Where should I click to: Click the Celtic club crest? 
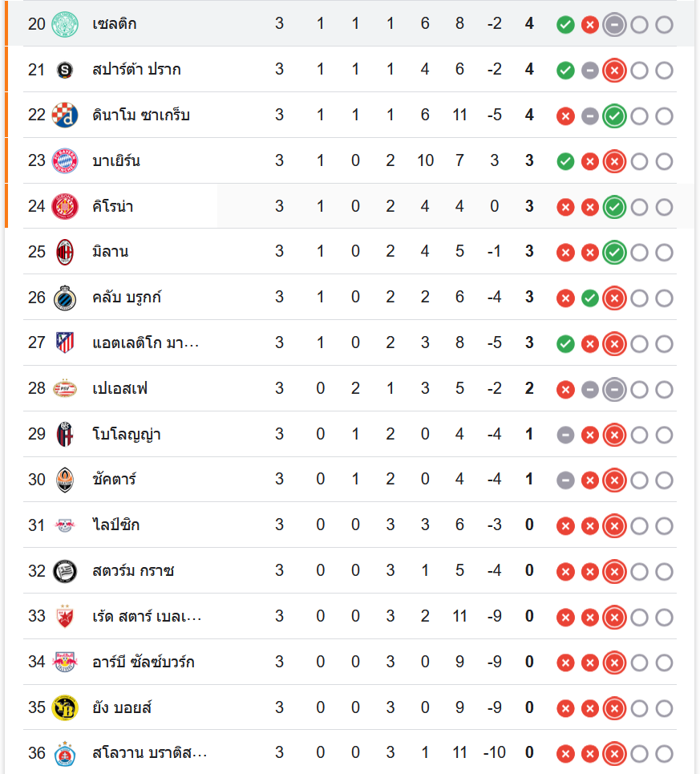(x=65, y=24)
